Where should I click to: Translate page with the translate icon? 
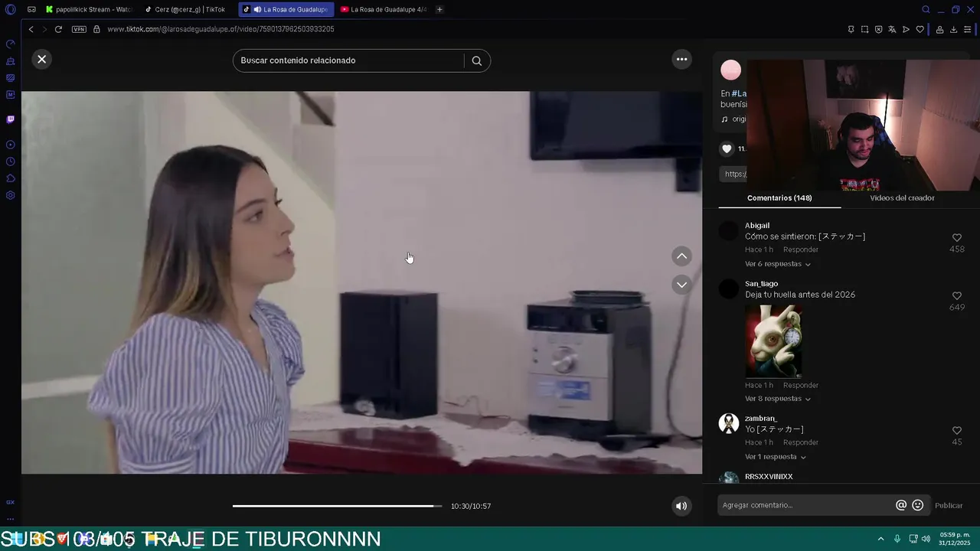click(x=892, y=29)
